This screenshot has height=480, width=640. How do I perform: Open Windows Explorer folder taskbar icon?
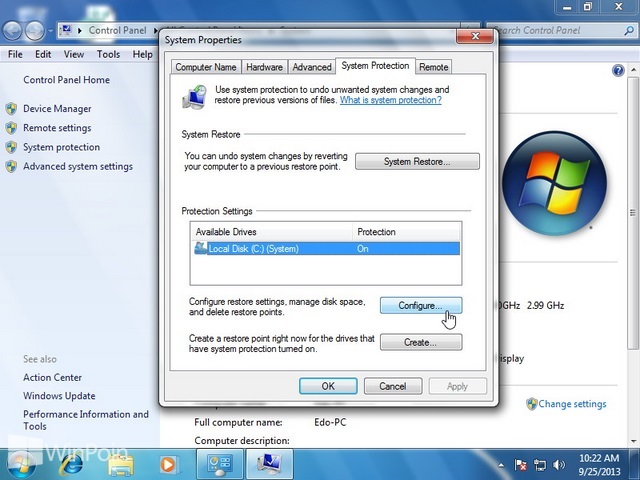click(x=121, y=465)
